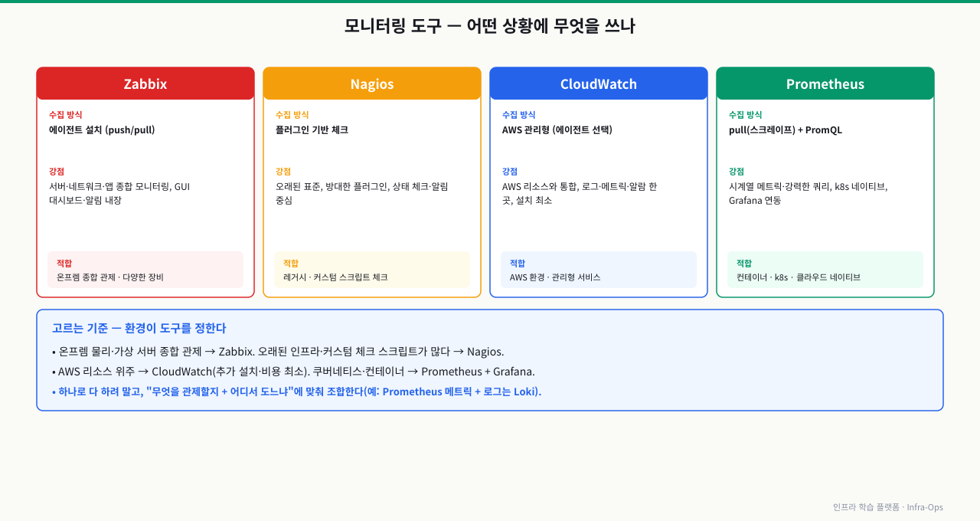Click 'AWS 관리형 (에이전트 선택)' text
The height and width of the screenshot is (521, 980).
point(557,130)
